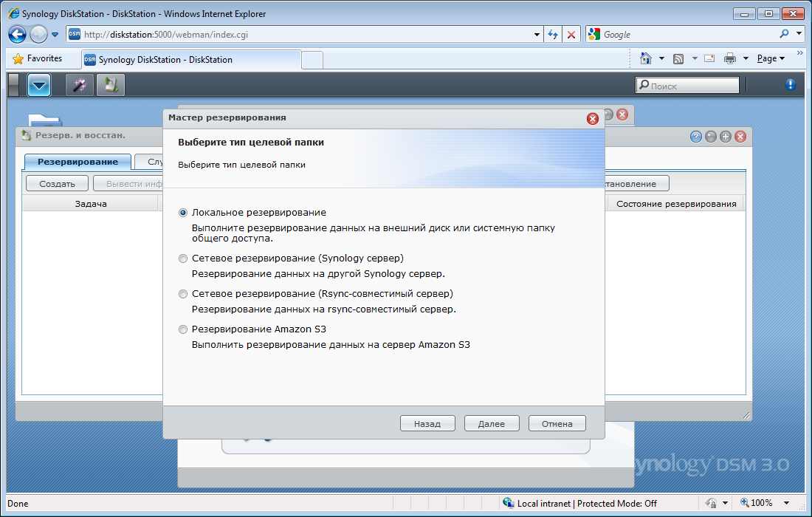This screenshot has width=812, height=517.
Task: Expand Home button dropdown arrow
Action: pyautogui.click(x=661, y=58)
